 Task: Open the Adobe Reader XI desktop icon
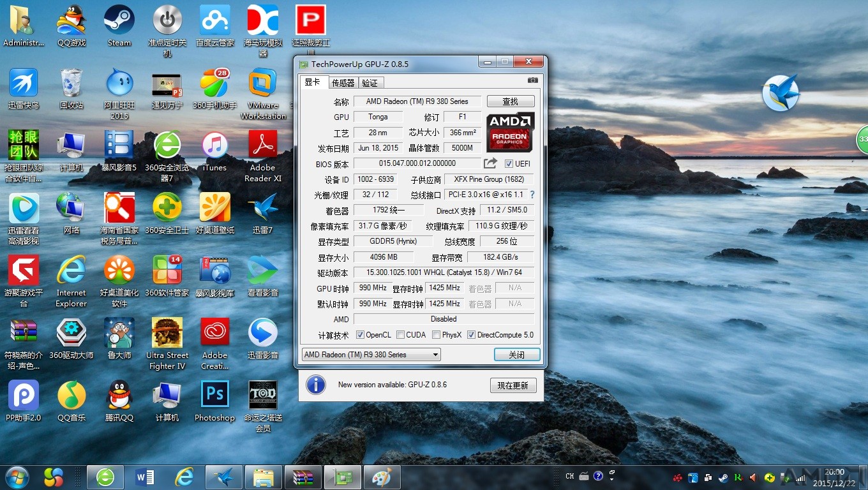point(263,156)
